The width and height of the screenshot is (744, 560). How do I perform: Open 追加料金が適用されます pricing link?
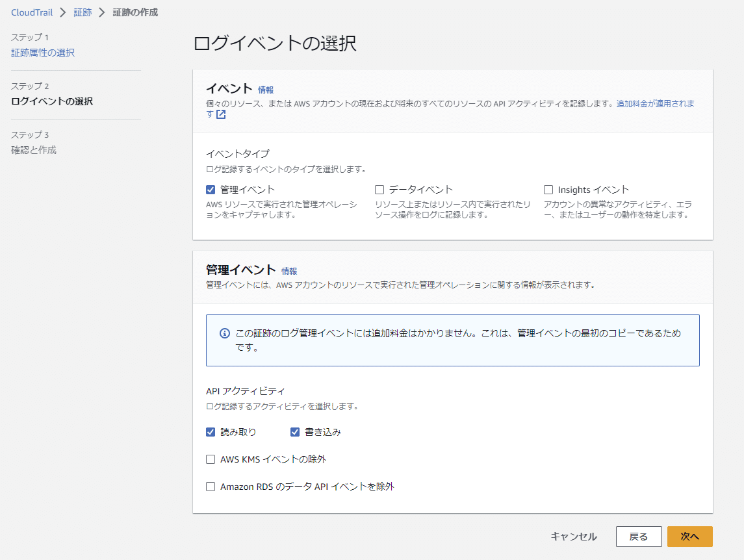click(655, 103)
